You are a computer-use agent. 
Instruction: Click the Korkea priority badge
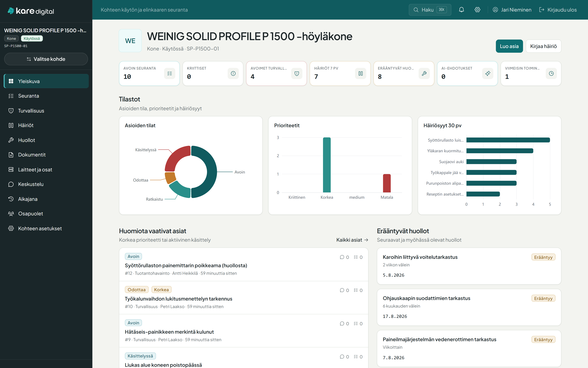pyautogui.click(x=161, y=290)
